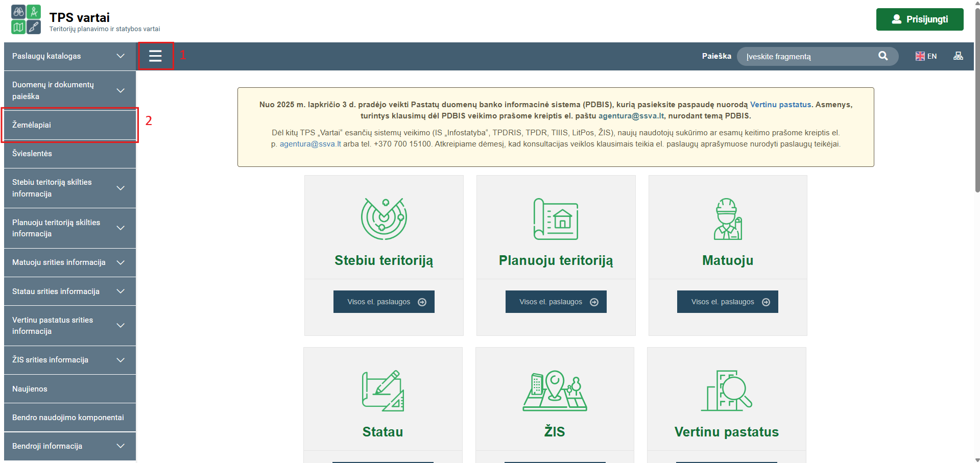Open the Naujienos menu item
Screen dimensions: 980x463
(30, 389)
